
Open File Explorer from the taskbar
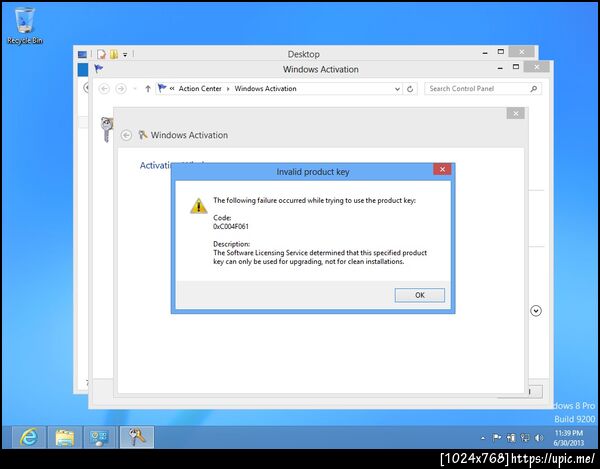[65, 437]
